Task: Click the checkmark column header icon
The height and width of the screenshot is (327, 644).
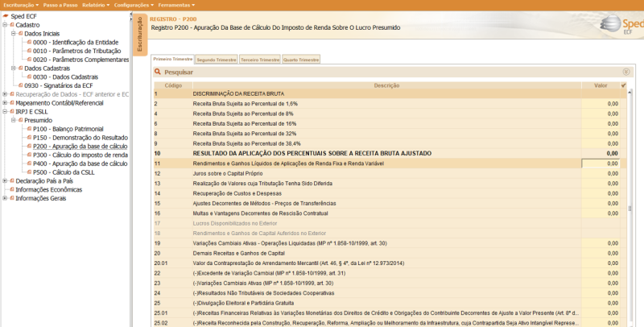Action: click(623, 85)
